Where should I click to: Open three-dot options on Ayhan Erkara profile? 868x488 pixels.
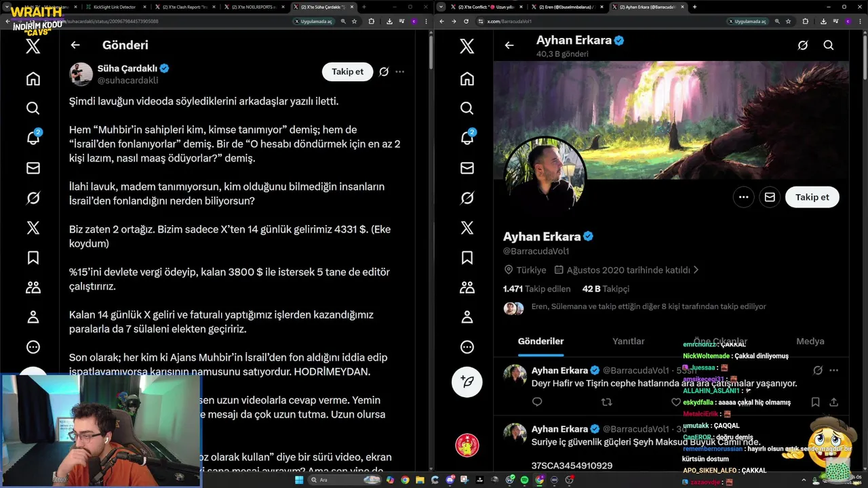point(744,197)
